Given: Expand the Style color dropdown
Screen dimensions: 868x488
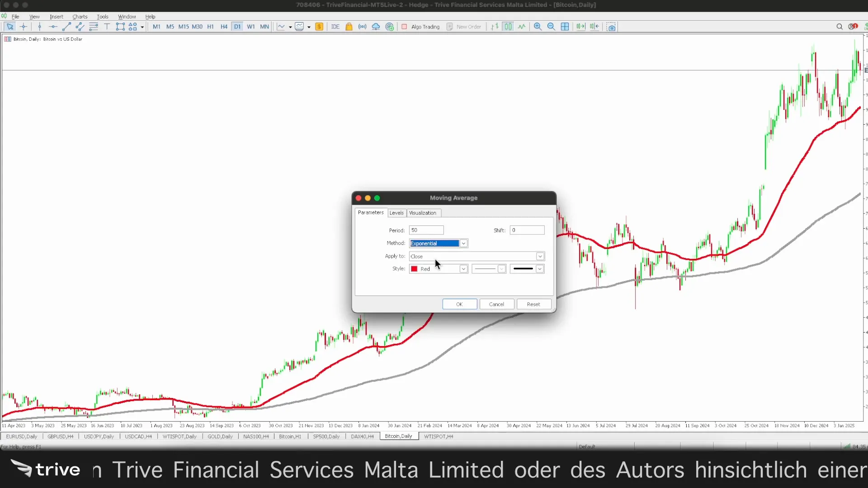Looking at the screenshot, I should (463, 269).
